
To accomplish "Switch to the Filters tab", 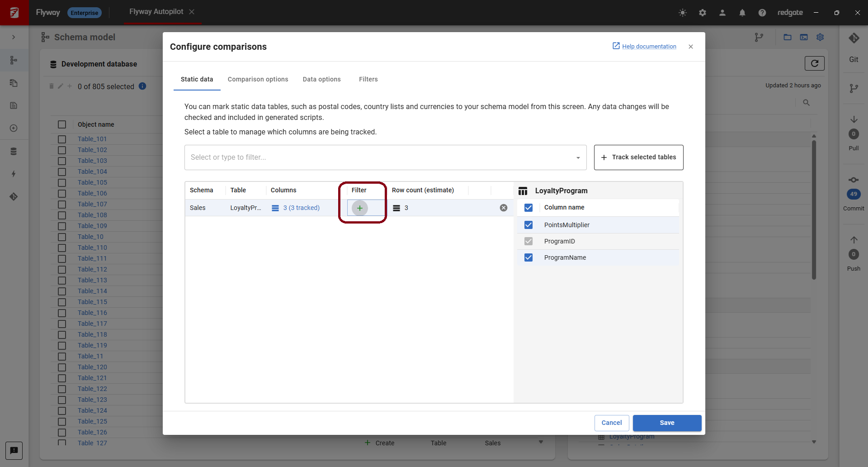I will click(368, 79).
